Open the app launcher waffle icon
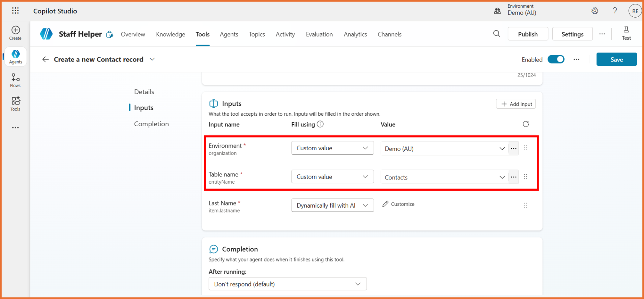 pos(15,11)
